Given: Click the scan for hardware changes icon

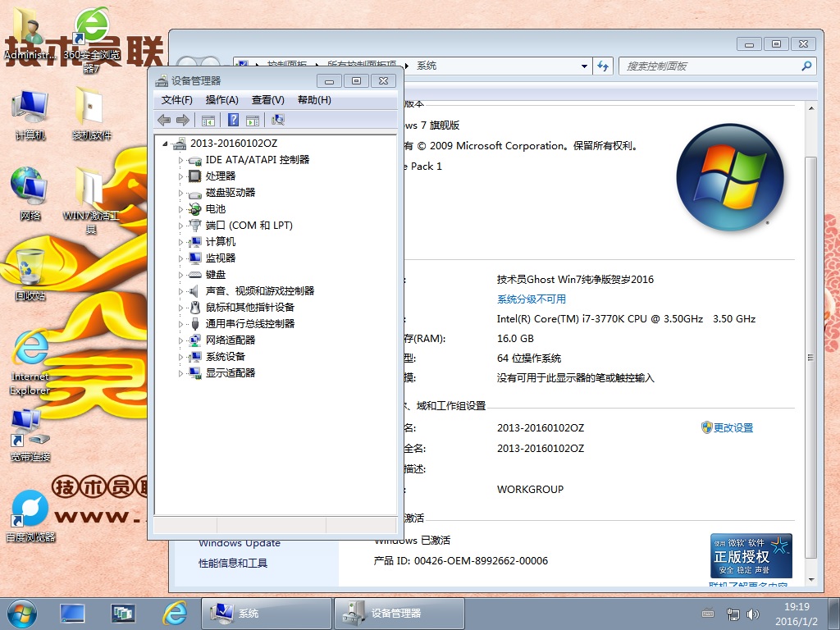Looking at the screenshot, I should pos(277,120).
